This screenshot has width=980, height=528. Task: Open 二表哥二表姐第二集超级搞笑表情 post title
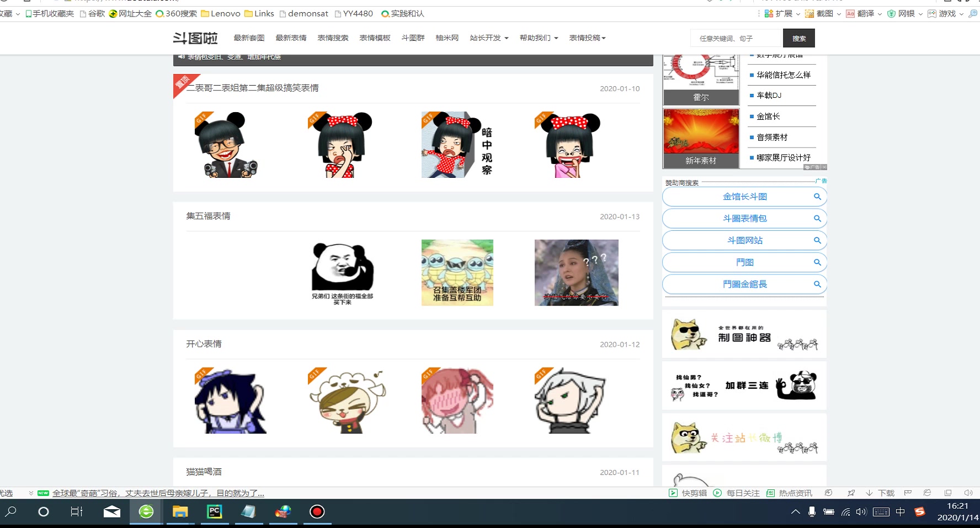click(252, 88)
